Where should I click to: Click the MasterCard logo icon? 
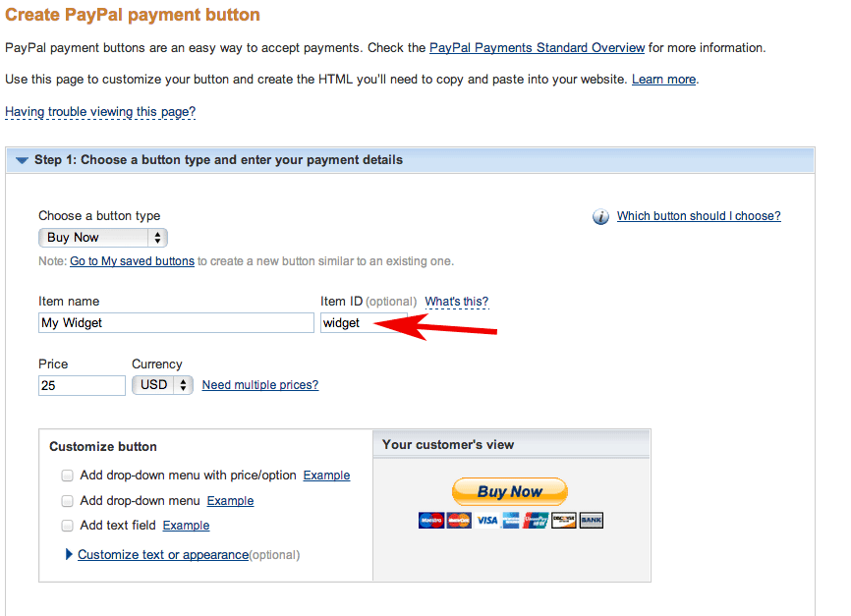[459, 521]
